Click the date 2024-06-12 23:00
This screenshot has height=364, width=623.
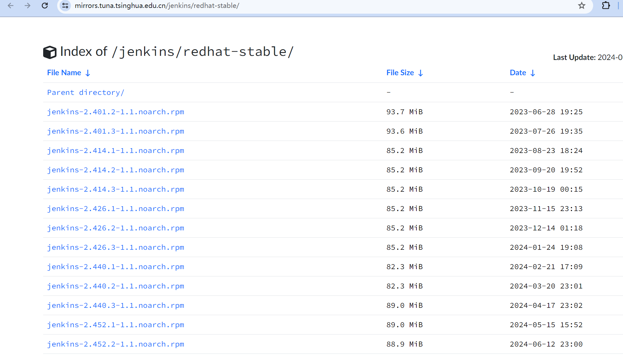(x=546, y=344)
